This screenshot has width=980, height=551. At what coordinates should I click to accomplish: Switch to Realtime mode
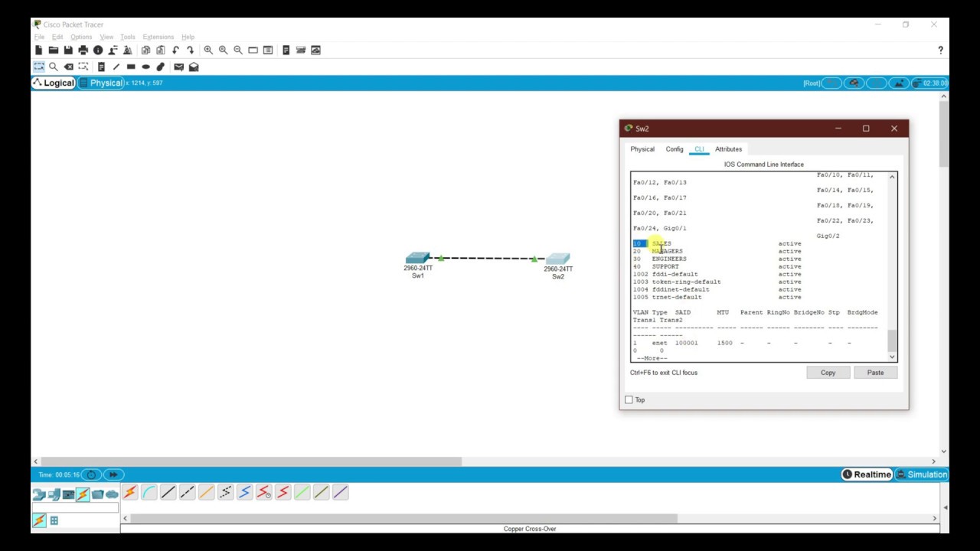867,474
